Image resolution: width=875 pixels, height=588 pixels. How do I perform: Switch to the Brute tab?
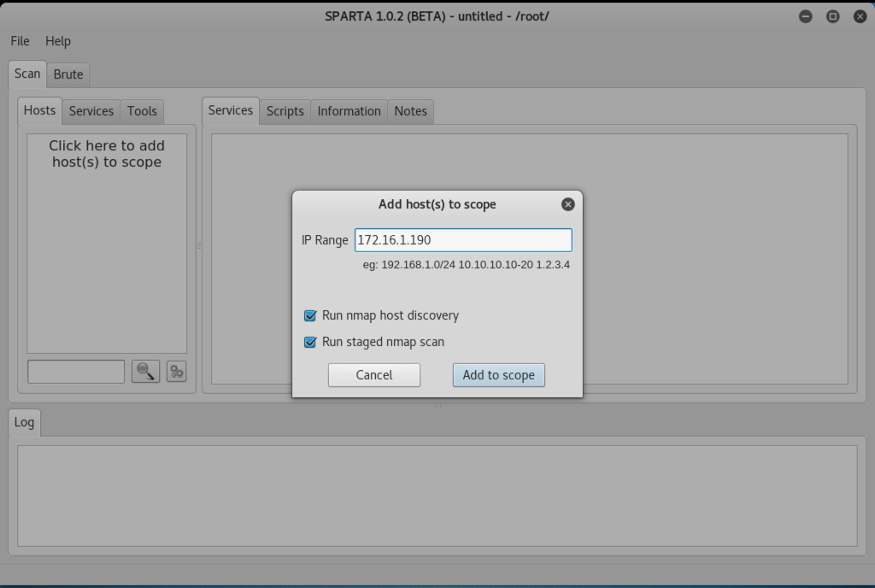point(68,74)
